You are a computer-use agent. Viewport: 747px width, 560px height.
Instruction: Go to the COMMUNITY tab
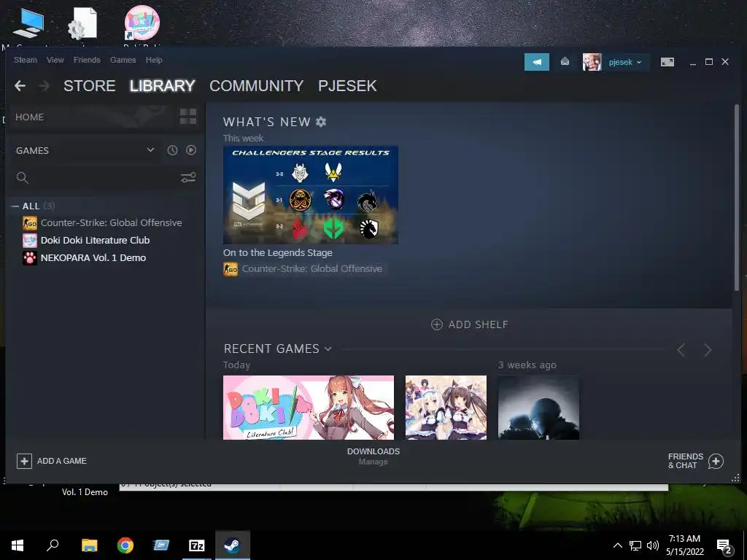tap(256, 86)
